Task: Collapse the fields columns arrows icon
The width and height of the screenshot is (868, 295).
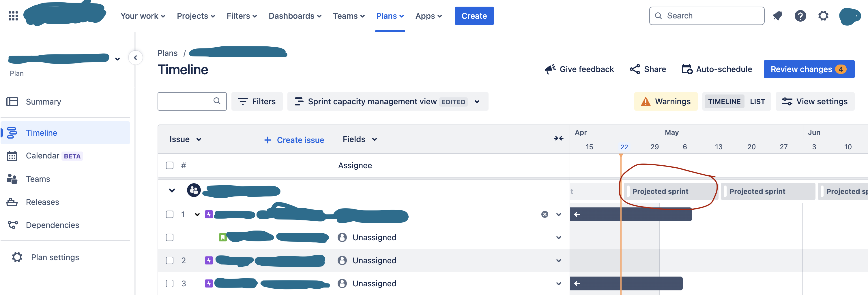Action: coord(558,138)
